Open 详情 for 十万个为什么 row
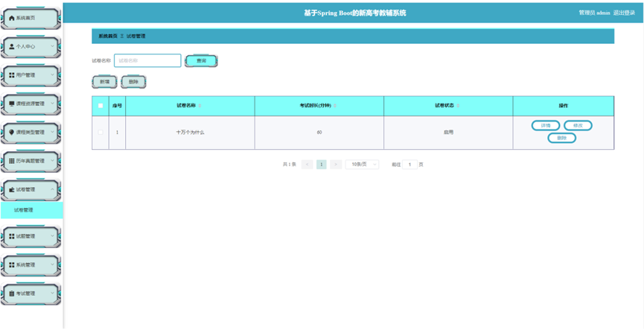 [x=546, y=125]
